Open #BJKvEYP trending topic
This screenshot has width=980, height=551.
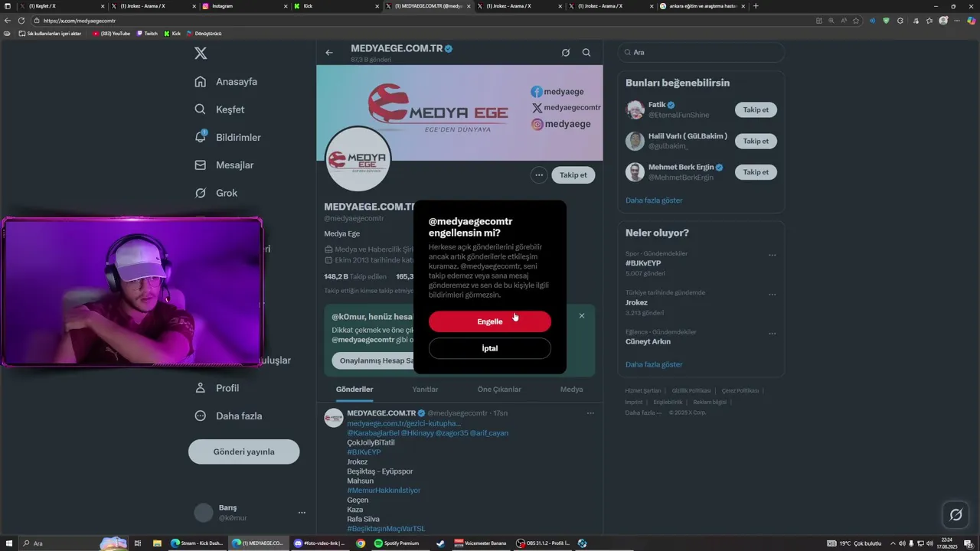[643, 263]
